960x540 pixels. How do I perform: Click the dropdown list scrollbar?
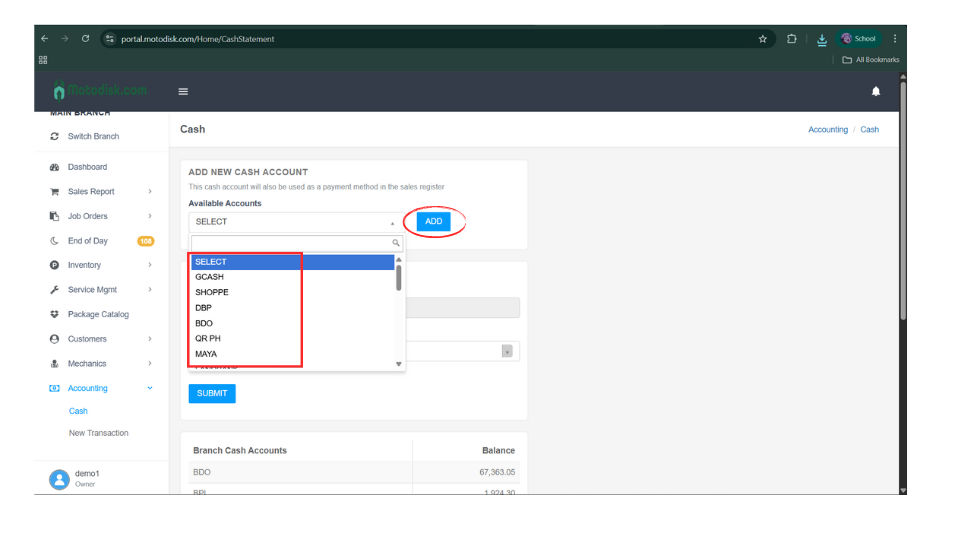pos(399,278)
